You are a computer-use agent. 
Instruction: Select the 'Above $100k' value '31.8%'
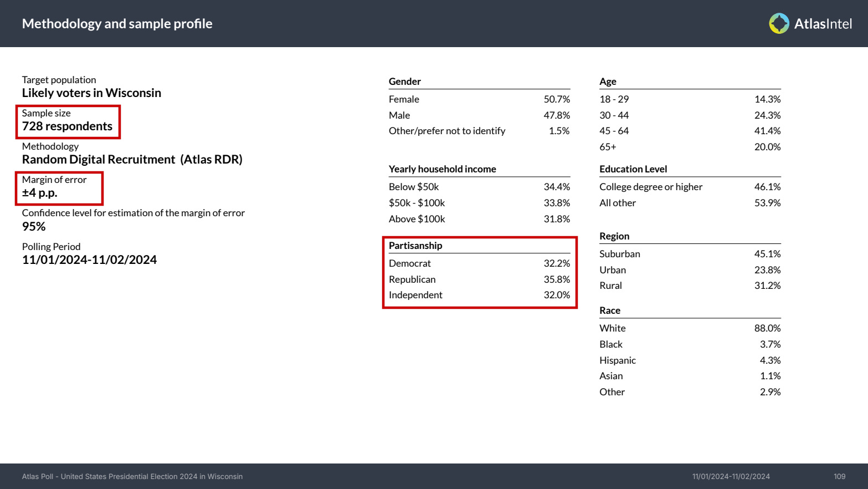pyautogui.click(x=557, y=219)
